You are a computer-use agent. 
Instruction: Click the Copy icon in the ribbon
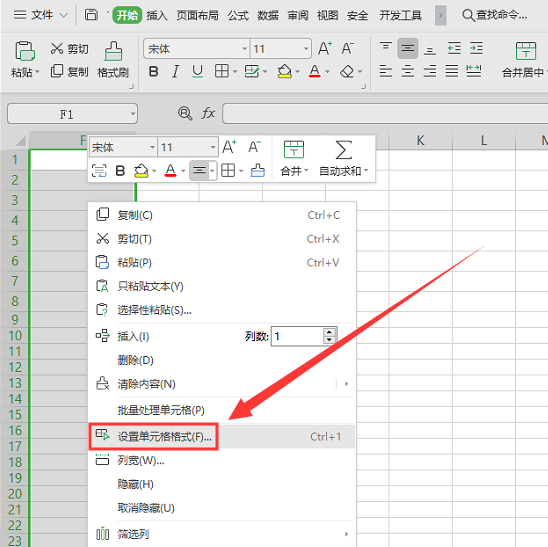[x=57, y=71]
